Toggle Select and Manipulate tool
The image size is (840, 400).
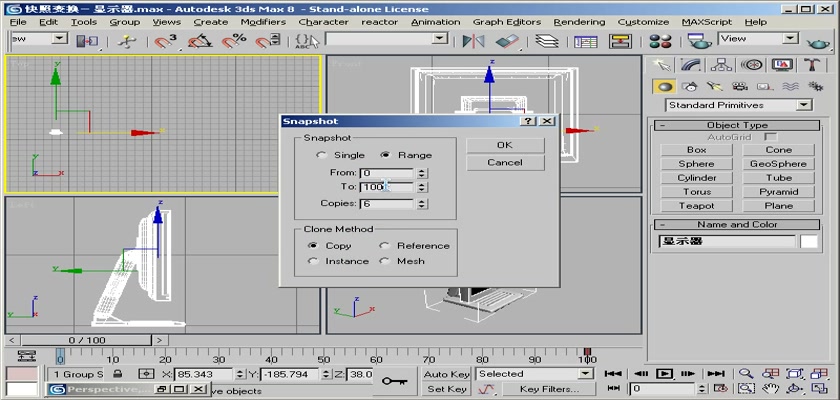[x=126, y=41]
